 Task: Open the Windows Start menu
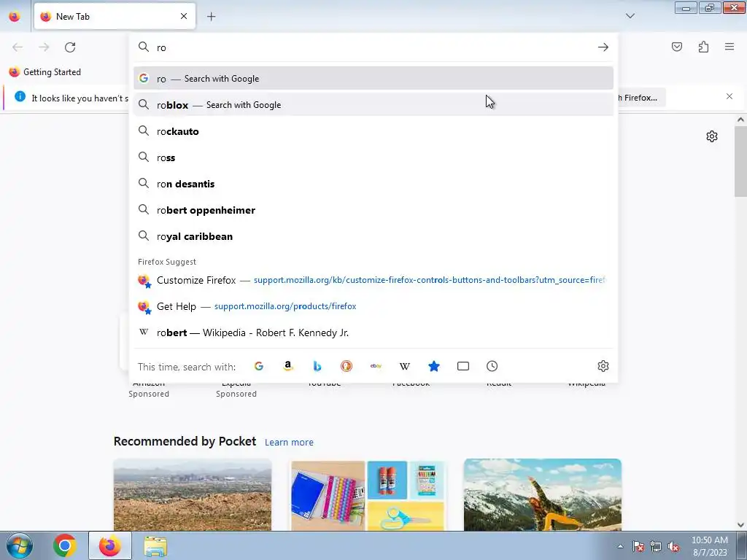click(20, 545)
